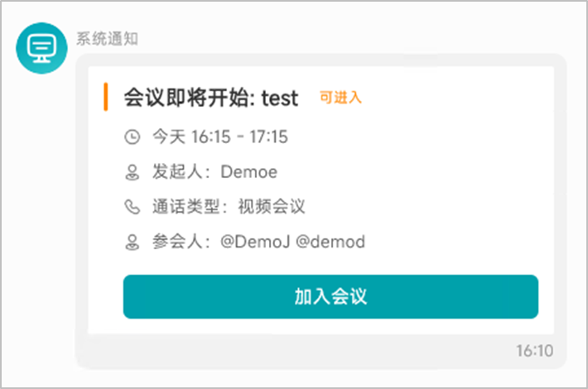
Task: Open the @demod attendee mention
Action: tap(330, 242)
